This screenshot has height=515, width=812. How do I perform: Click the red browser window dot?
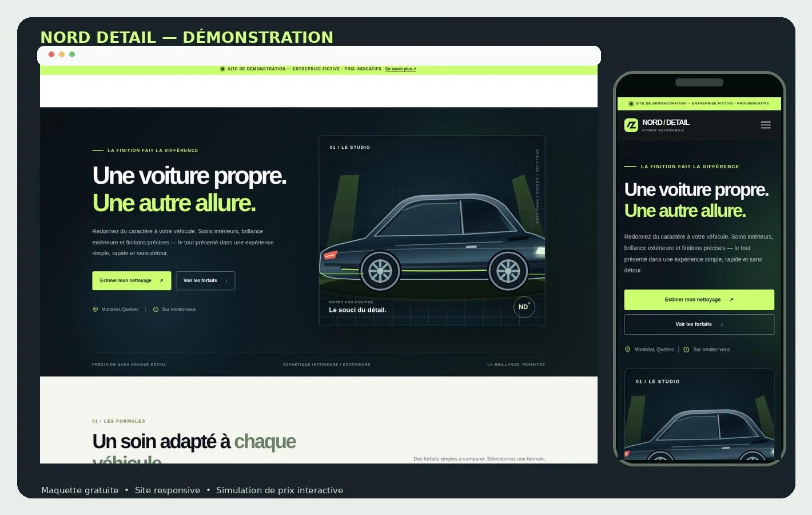[51, 54]
